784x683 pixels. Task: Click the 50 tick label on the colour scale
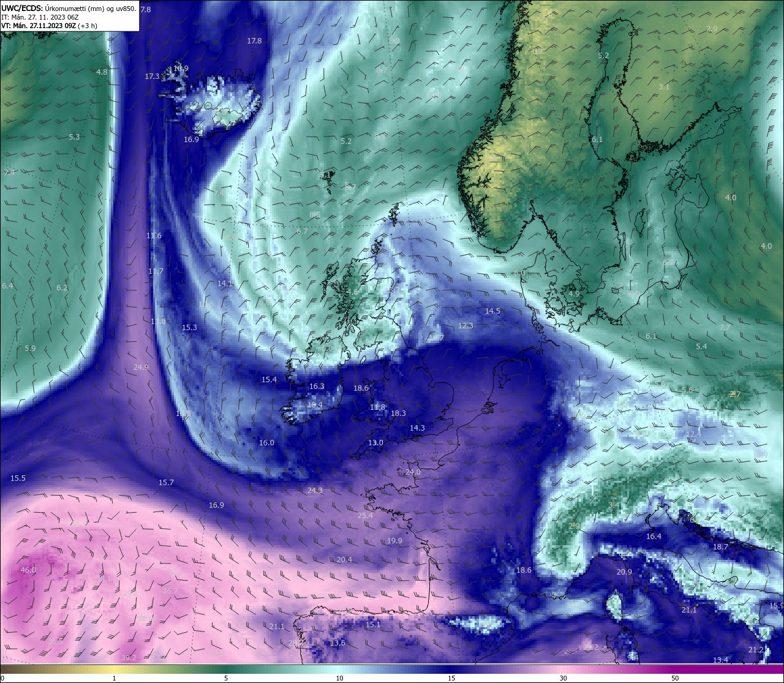tap(675, 678)
